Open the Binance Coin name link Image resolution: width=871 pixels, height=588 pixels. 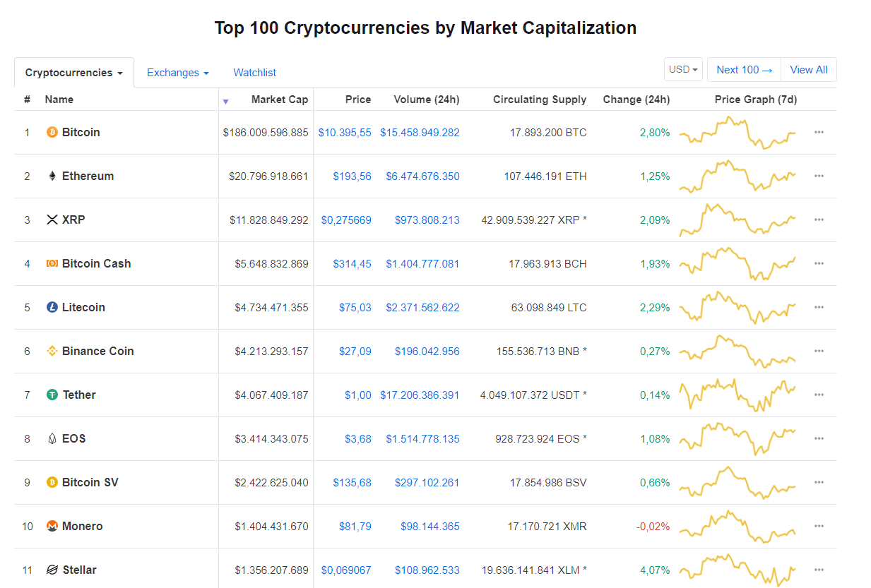click(x=98, y=351)
